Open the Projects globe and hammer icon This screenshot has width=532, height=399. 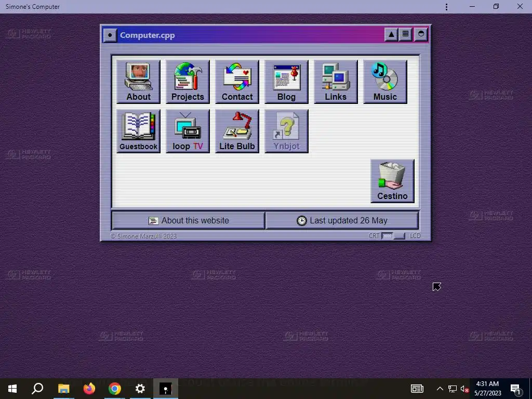pos(188,82)
